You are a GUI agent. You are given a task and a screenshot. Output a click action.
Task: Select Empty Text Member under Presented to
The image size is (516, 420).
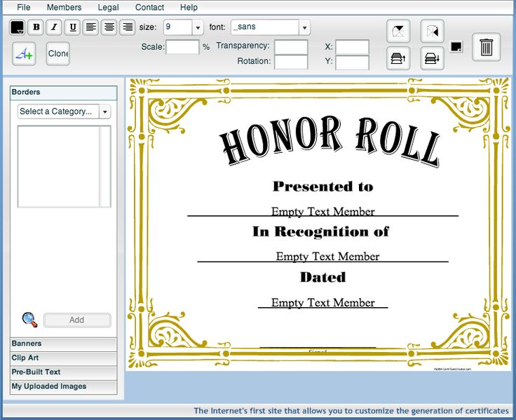[x=322, y=211]
